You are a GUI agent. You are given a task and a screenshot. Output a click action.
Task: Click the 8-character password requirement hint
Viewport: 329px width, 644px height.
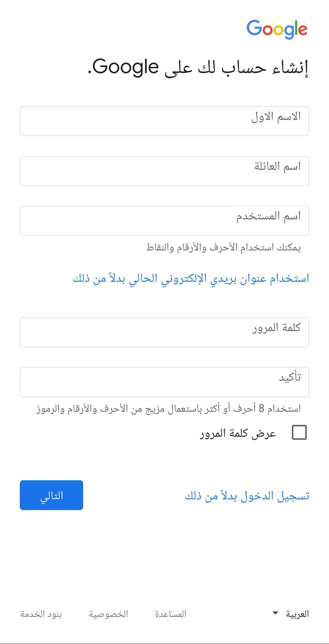click(168, 408)
